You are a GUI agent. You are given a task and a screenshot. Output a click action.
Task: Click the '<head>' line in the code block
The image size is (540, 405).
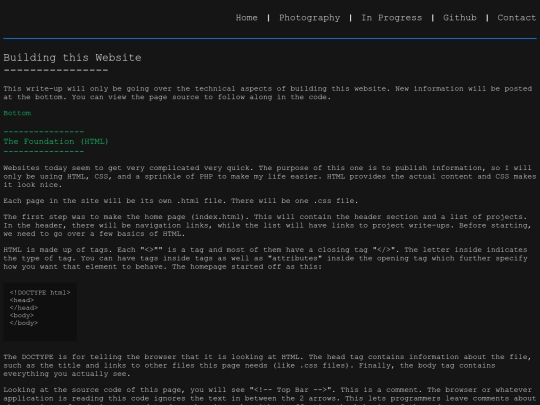click(x=22, y=300)
